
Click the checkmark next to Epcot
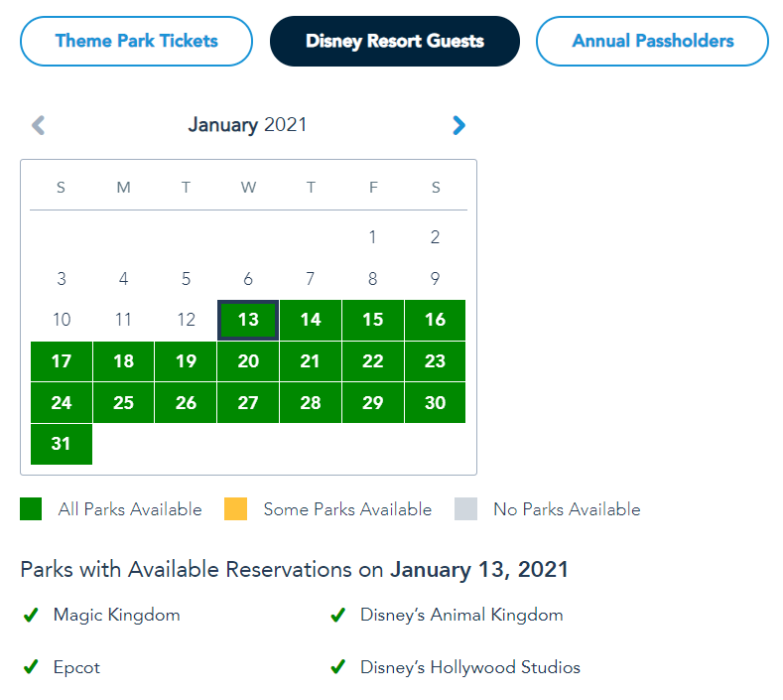click(x=31, y=667)
